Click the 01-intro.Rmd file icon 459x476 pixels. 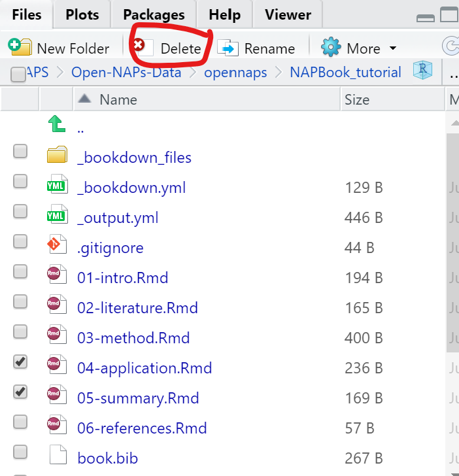[x=58, y=277]
